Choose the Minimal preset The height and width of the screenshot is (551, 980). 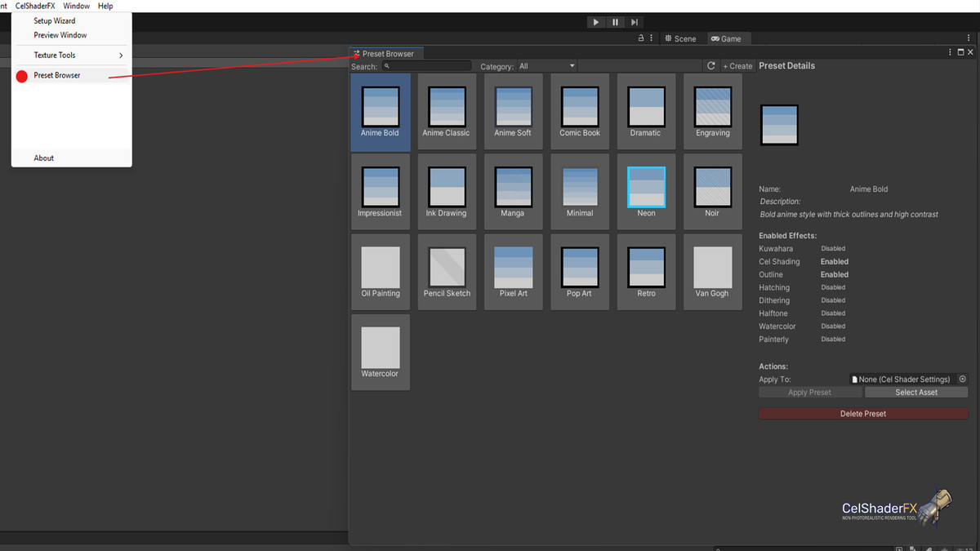pyautogui.click(x=580, y=193)
